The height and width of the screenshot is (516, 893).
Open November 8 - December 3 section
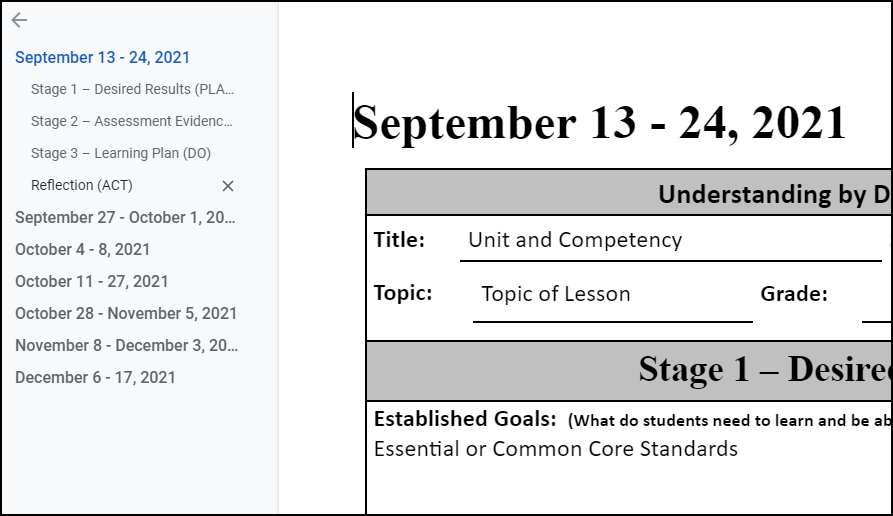coord(126,345)
